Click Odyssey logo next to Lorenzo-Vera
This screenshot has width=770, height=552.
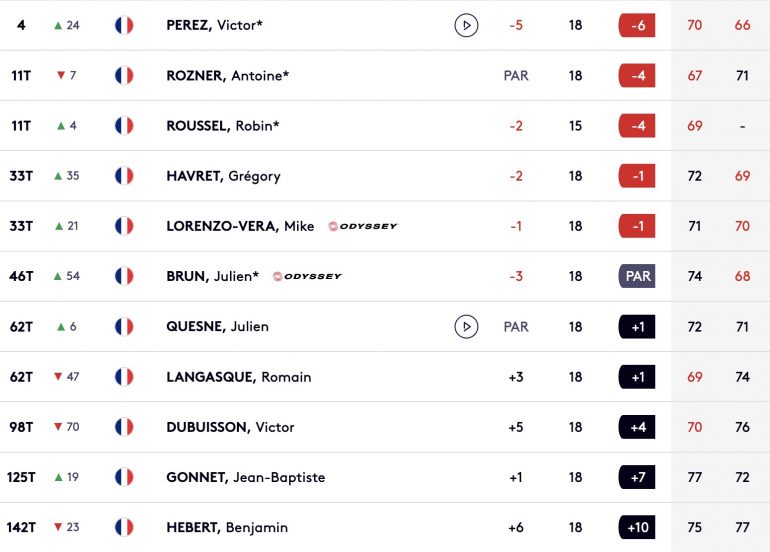pyautogui.click(x=363, y=226)
